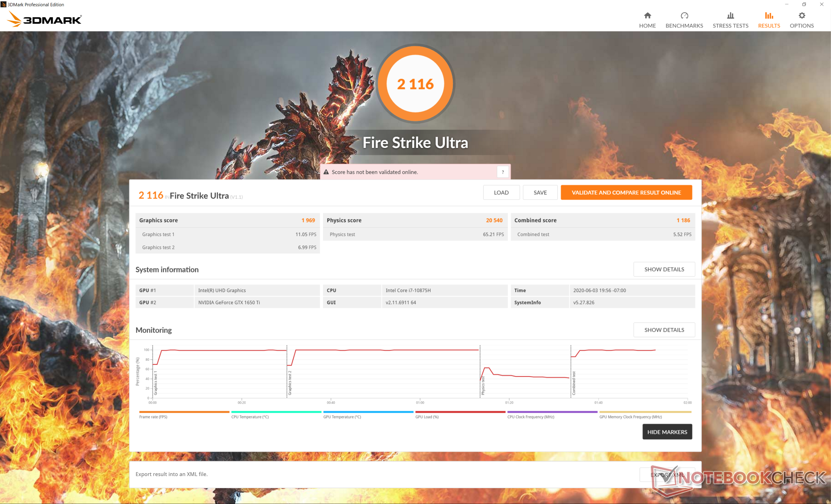Close the 3DMark Professional Edition window
831x504 pixels.
(x=822, y=4)
